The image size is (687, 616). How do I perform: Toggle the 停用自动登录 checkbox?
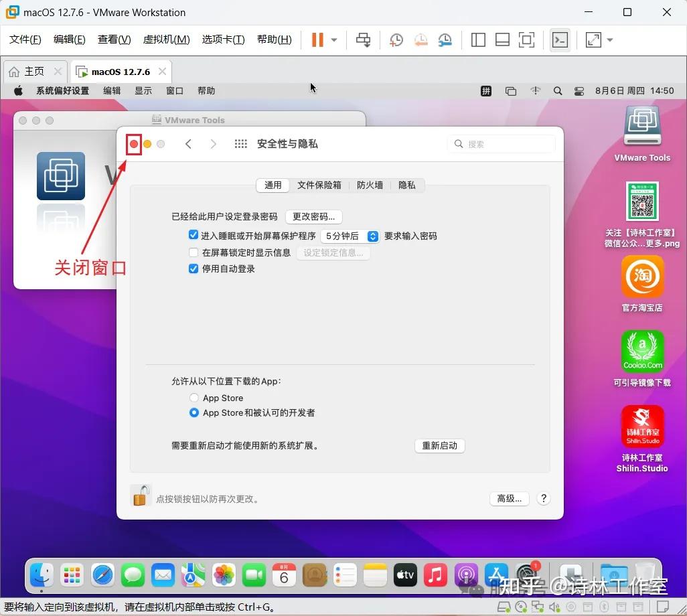coord(194,268)
